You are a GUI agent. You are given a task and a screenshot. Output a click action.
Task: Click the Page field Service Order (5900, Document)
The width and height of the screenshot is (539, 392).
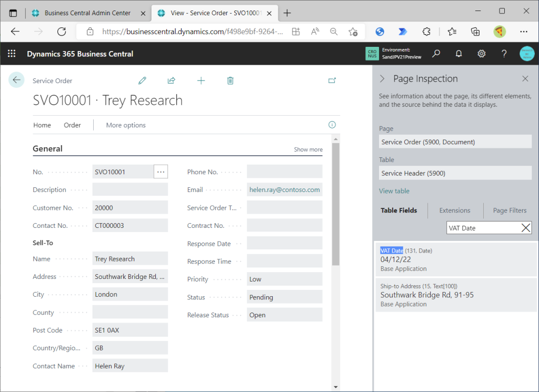(455, 142)
